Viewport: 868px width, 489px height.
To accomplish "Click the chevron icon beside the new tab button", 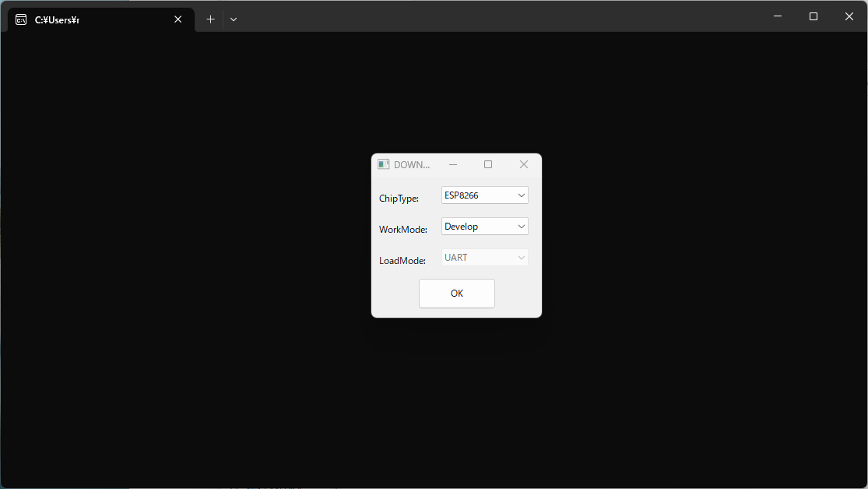I will coord(233,19).
